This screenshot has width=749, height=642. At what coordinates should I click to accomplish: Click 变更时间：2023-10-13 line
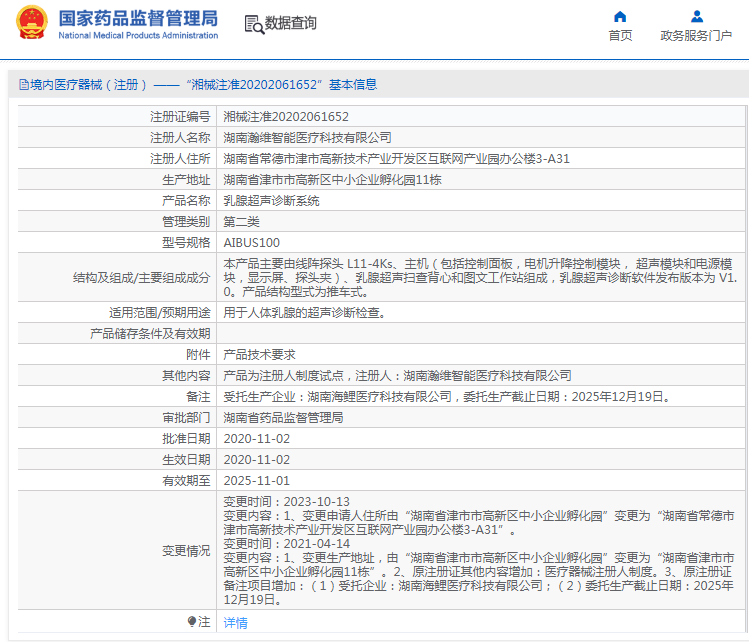click(x=287, y=502)
